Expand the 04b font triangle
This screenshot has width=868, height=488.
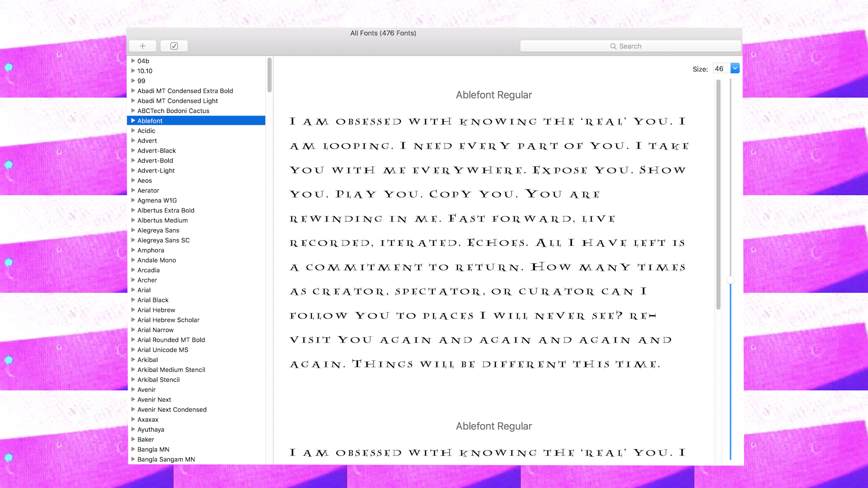coord(133,61)
